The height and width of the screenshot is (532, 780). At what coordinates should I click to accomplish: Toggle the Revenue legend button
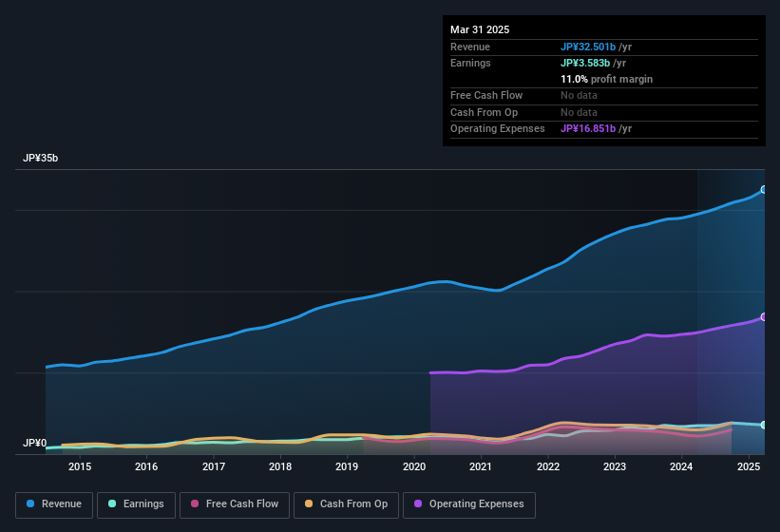click(x=54, y=504)
